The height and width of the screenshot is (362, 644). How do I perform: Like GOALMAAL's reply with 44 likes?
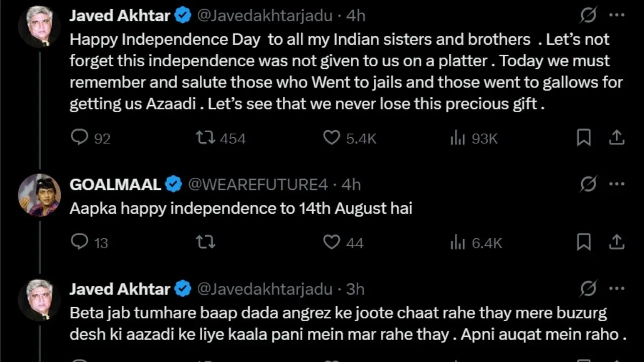(331, 242)
